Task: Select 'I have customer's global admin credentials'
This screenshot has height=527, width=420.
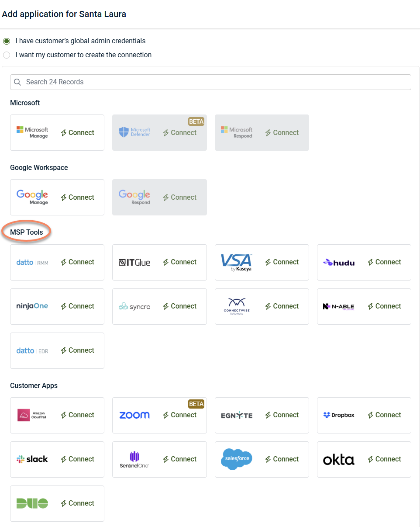Action: (7, 41)
